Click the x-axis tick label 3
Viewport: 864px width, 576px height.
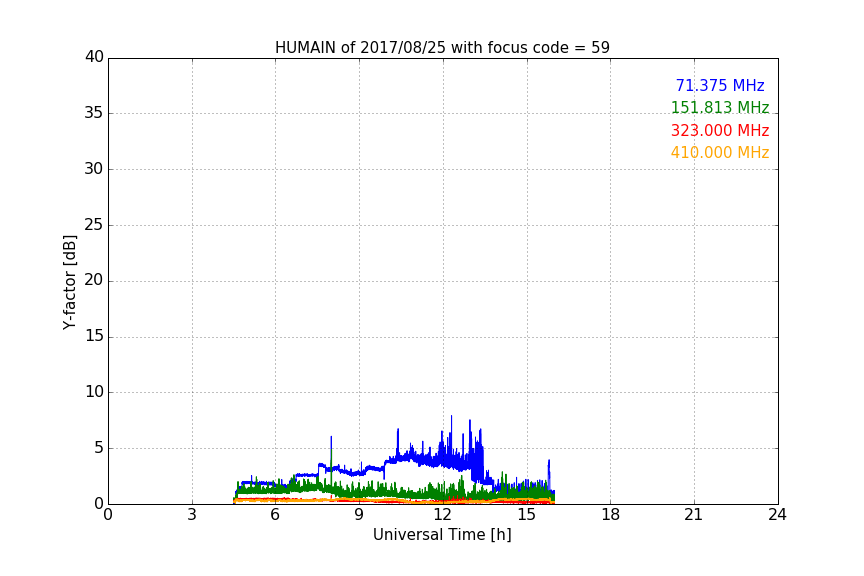[x=192, y=515]
